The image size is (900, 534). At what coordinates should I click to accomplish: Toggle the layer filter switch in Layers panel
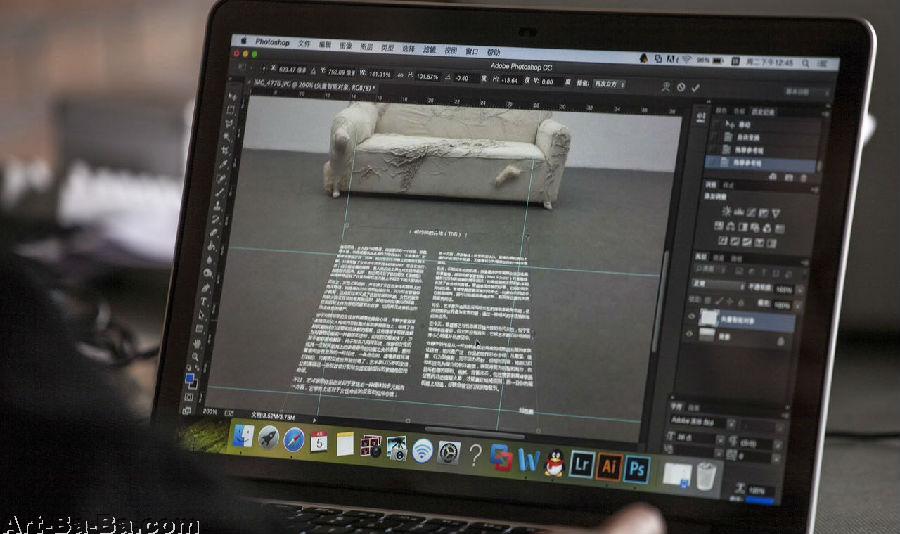point(804,272)
